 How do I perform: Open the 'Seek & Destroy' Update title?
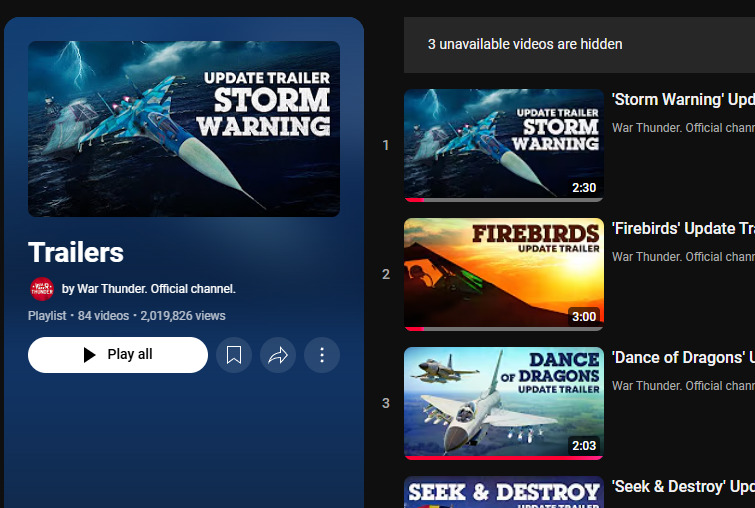pyautogui.click(x=683, y=487)
